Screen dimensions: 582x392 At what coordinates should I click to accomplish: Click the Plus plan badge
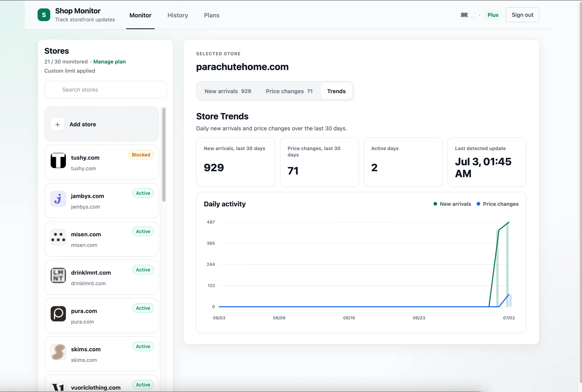coord(493,15)
